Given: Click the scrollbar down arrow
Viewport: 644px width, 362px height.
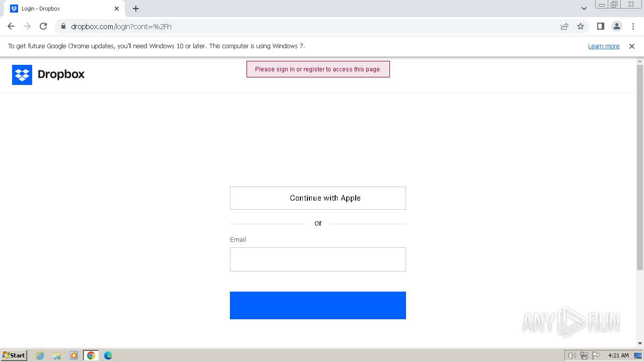Looking at the screenshot, I should coord(640,343).
